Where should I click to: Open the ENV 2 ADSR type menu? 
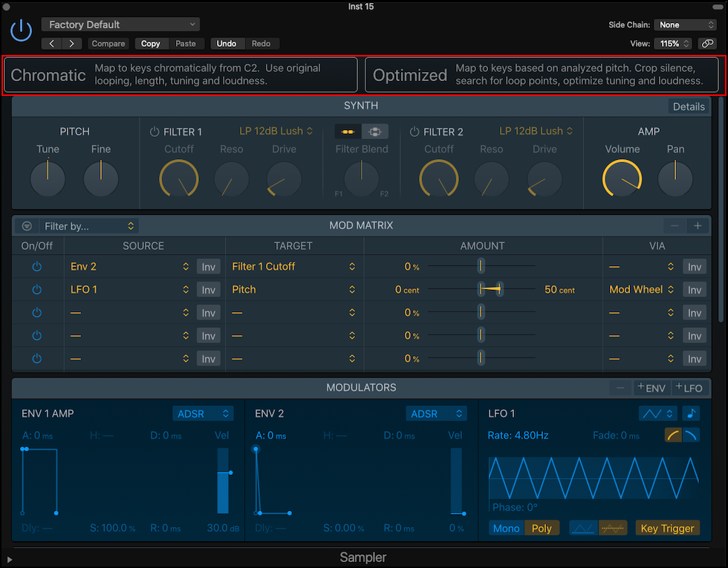[x=437, y=413]
